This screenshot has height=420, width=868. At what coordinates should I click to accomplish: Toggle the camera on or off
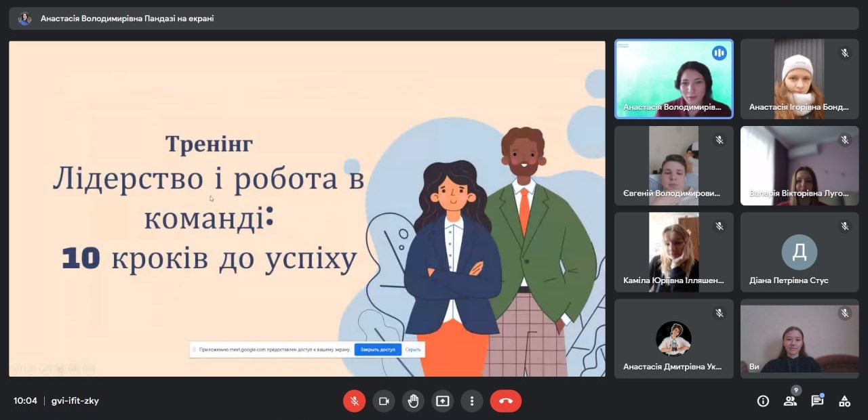[x=383, y=401]
